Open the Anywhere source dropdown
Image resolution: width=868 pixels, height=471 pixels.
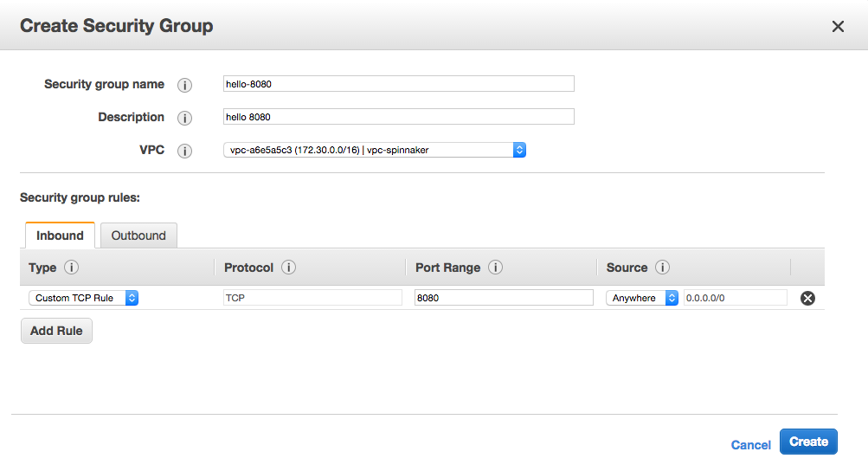tap(642, 298)
